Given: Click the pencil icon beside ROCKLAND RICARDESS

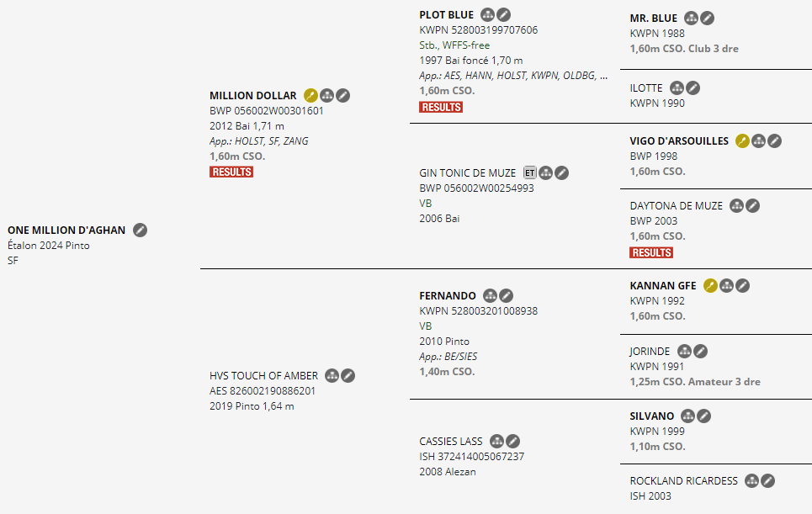Looking at the screenshot, I should 768,481.
